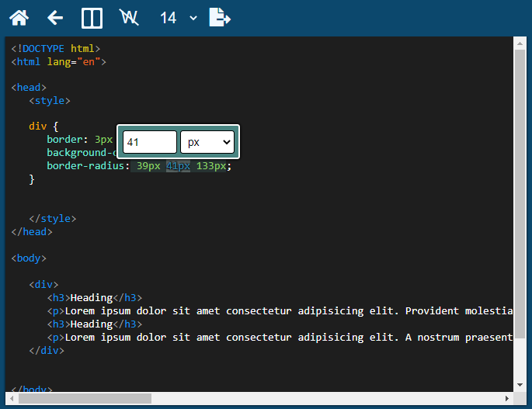Viewport: 532px width, 409px height.
Task: Click the closing style tag
Action: 53,218
